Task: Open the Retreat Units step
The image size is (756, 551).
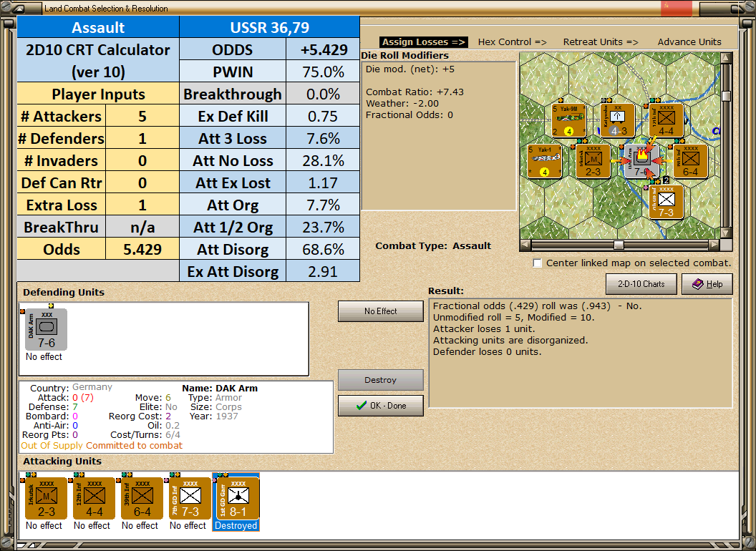Action: (x=601, y=42)
